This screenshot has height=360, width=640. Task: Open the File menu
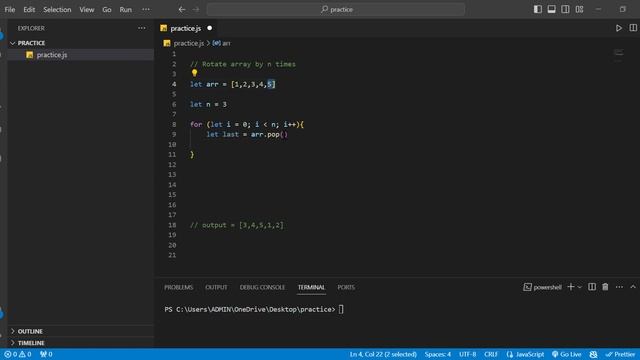point(10,9)
